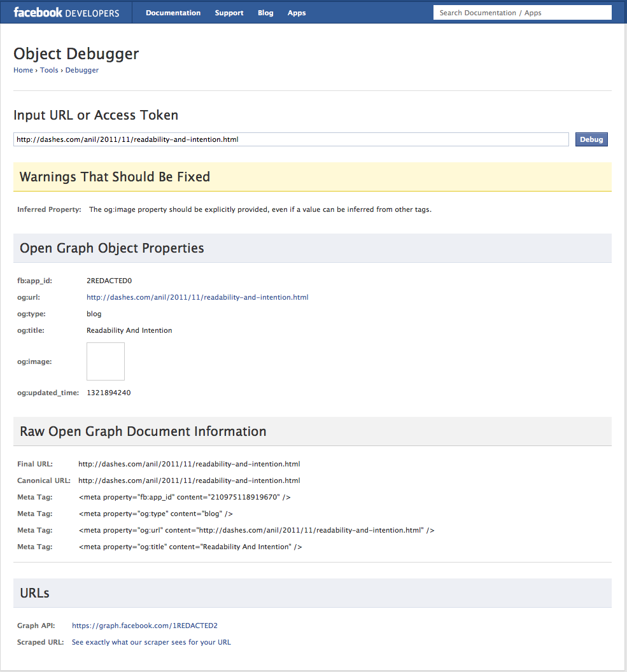Click the Warnings That Should Be Fixed header
627x672 pixels.
[x=115, y=177]
